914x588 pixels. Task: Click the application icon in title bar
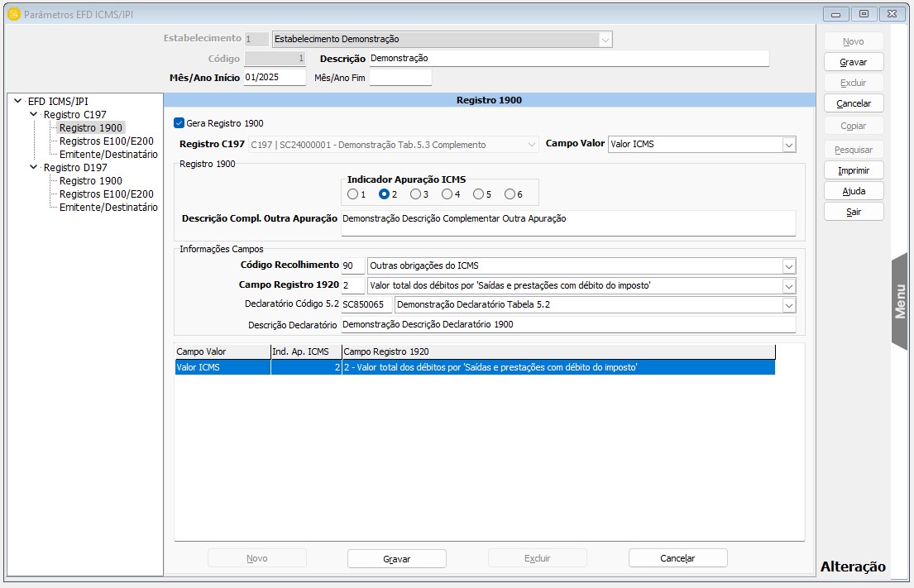13,14
